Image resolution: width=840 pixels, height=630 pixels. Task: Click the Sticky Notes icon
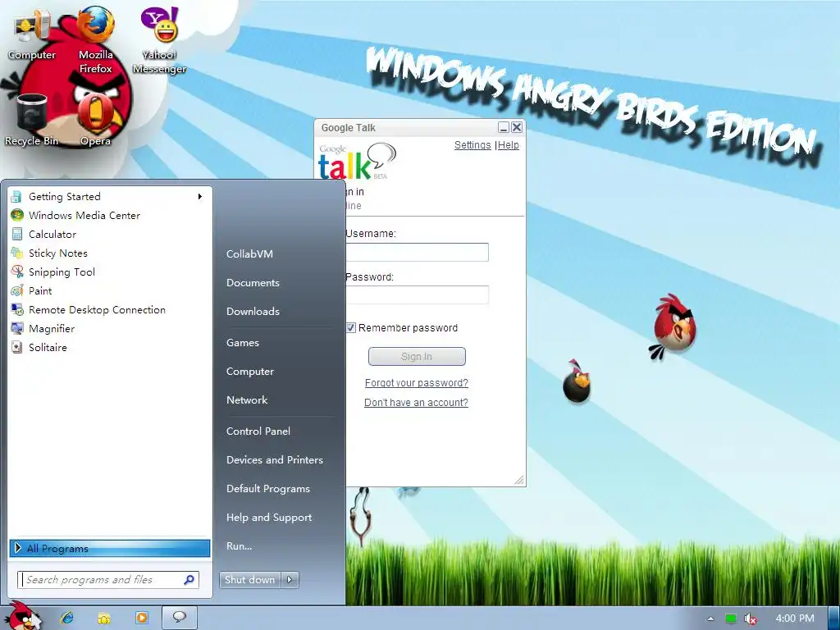17,253
